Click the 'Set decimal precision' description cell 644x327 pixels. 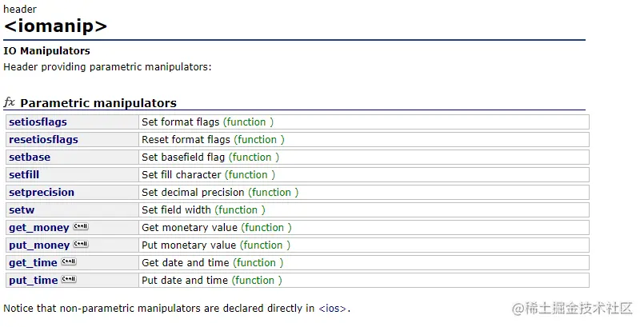coord(193,193)
